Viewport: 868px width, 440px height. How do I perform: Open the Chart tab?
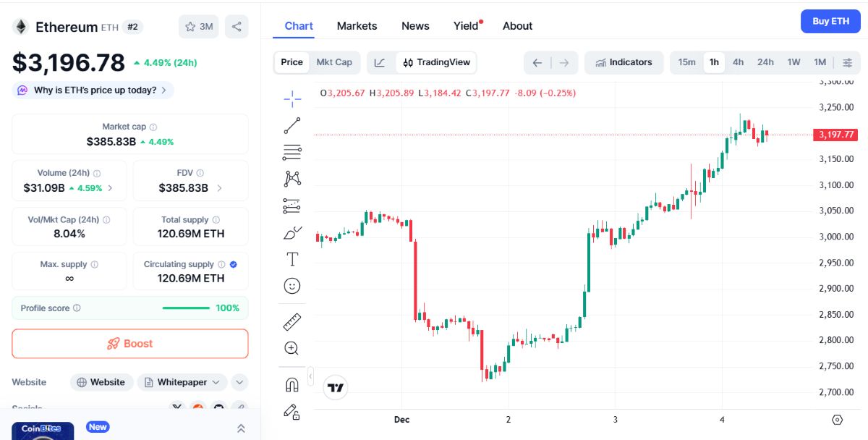[299, 26]
